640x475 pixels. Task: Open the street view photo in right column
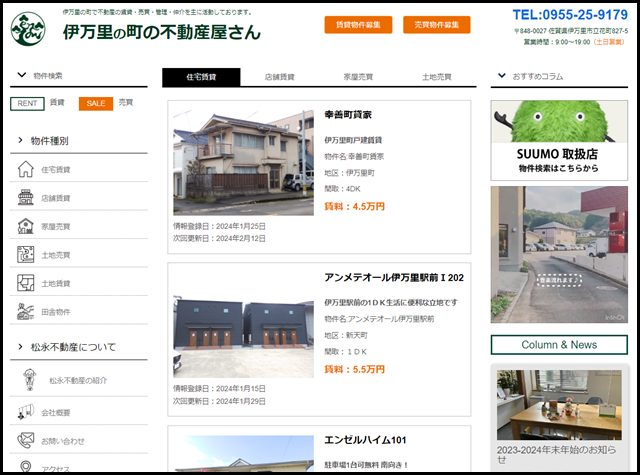pyautogui.click(x=559, y=255)
